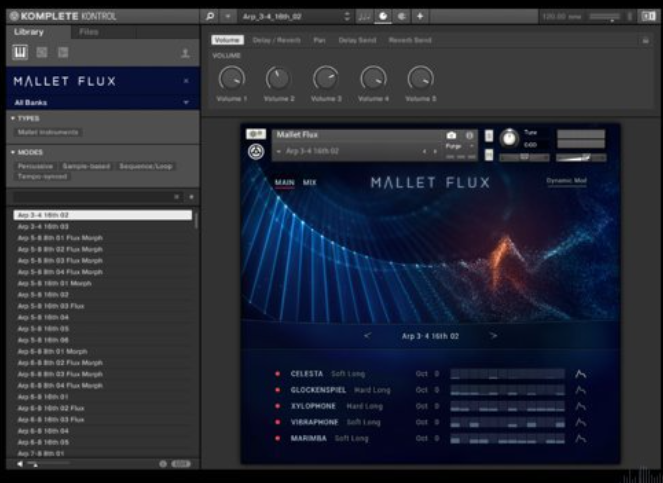Image resolution: width=663 pixels, height=483 pixels.
Task: Select the instruments keyboard browser icon
Action: click(x=21, y=52)
